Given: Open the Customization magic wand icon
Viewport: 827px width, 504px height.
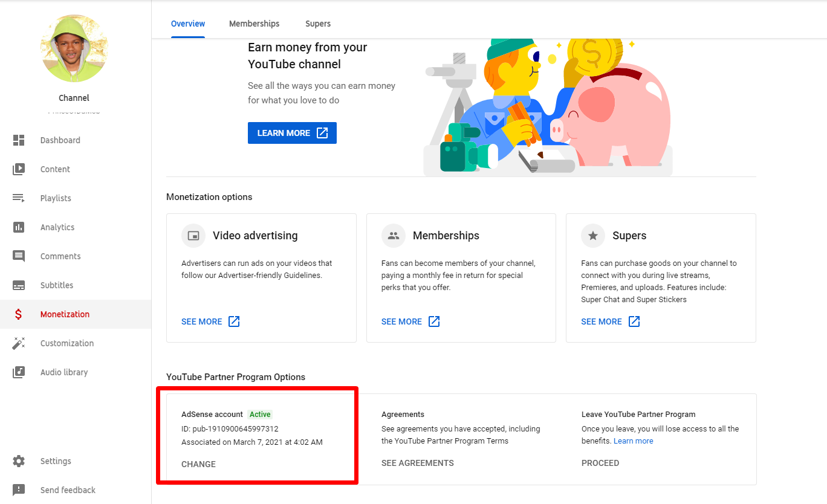Looking at the screenshot, I should click(19, 343).
